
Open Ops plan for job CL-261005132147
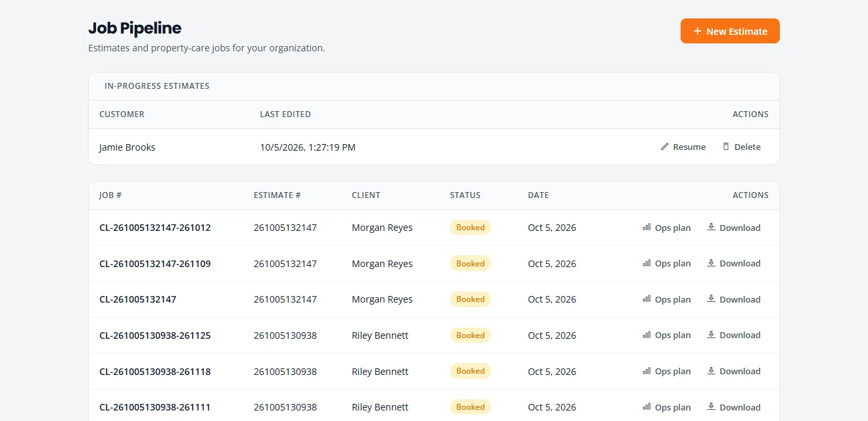coord(667,299)
